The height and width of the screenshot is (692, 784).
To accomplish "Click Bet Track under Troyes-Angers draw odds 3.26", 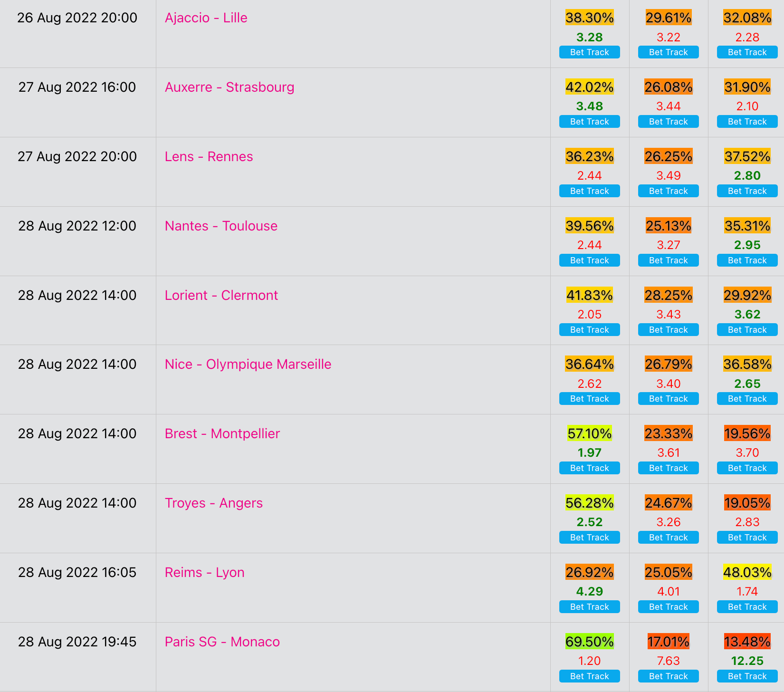I will coord(669,538).
